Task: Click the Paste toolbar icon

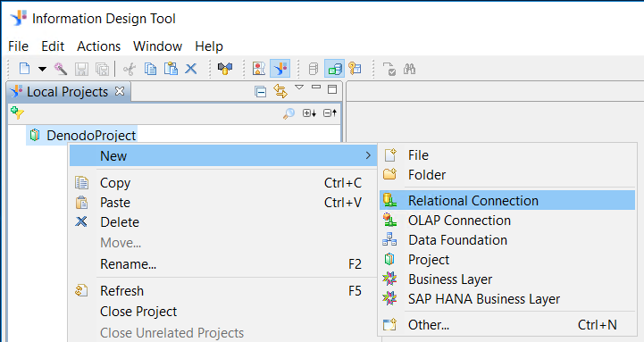Action: [x=171, y=69]
